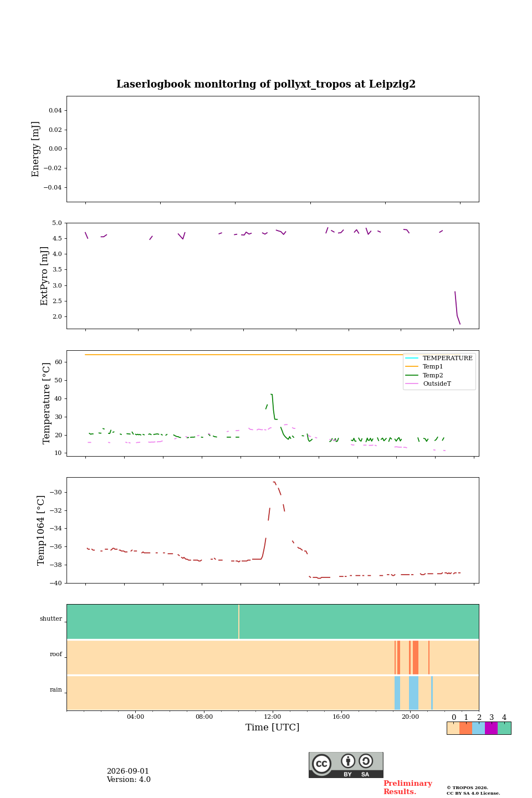Select magenta colorbar swatch for value 3

492,728
